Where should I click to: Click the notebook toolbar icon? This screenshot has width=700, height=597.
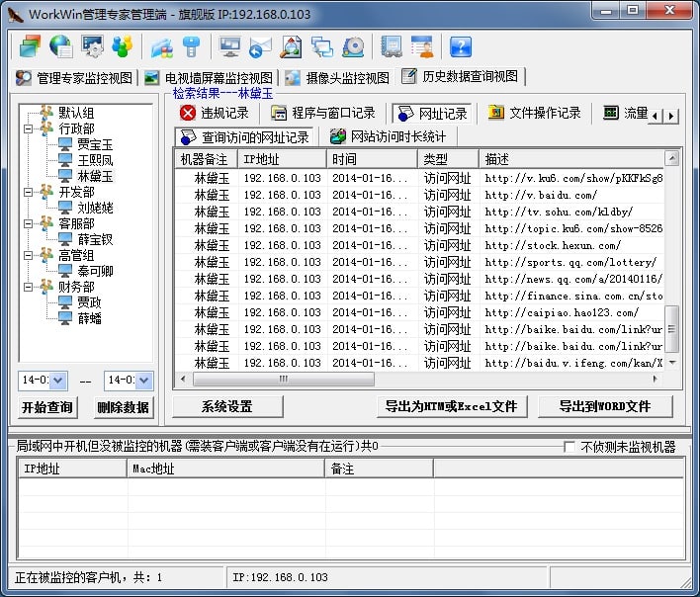[392, 46]
